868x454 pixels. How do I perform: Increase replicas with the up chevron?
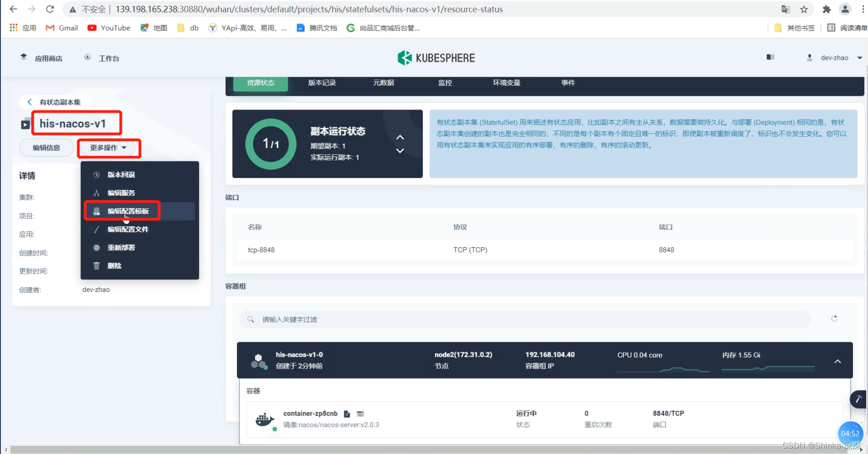click(400, 137)
